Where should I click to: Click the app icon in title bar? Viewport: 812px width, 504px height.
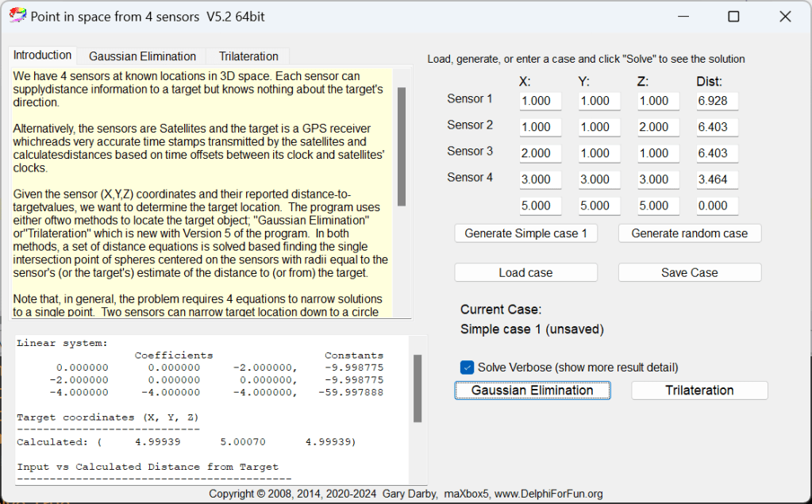[x=17, y=16]
